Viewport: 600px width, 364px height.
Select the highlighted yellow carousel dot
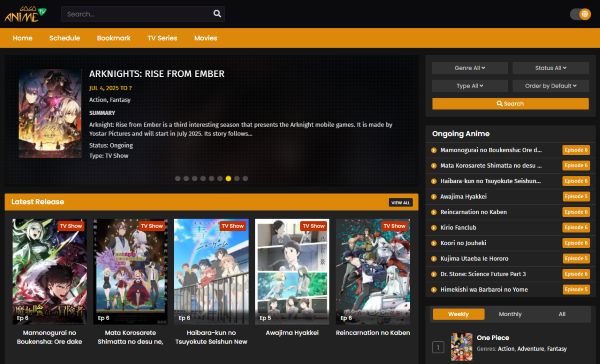[x=228, y=178]
